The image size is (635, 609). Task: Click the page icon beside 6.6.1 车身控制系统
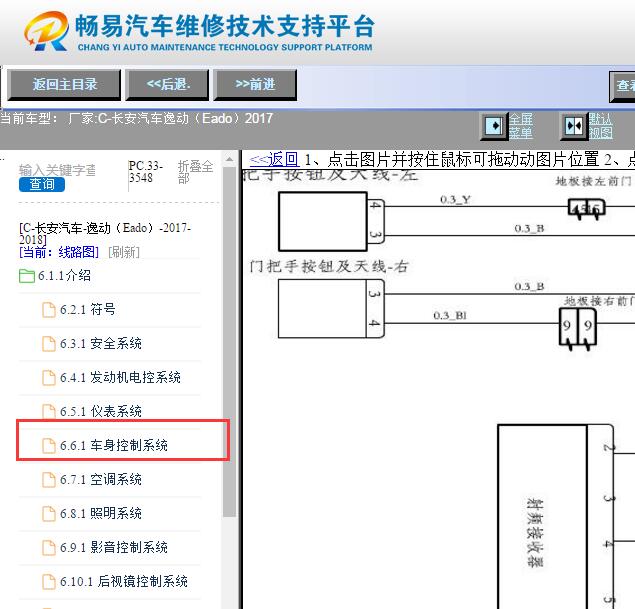pyautogui.click(x=49, y=446)
